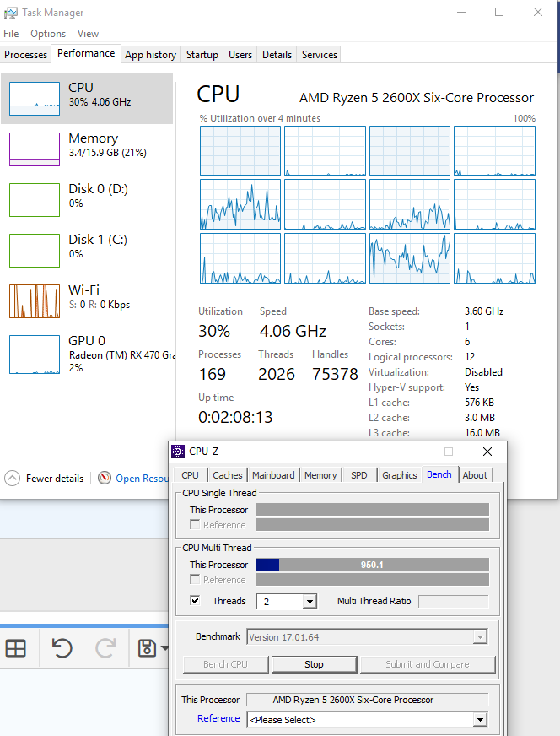The image size is (560, 736).
Task: Switch to the Startup tab
Action: point(202,55)
